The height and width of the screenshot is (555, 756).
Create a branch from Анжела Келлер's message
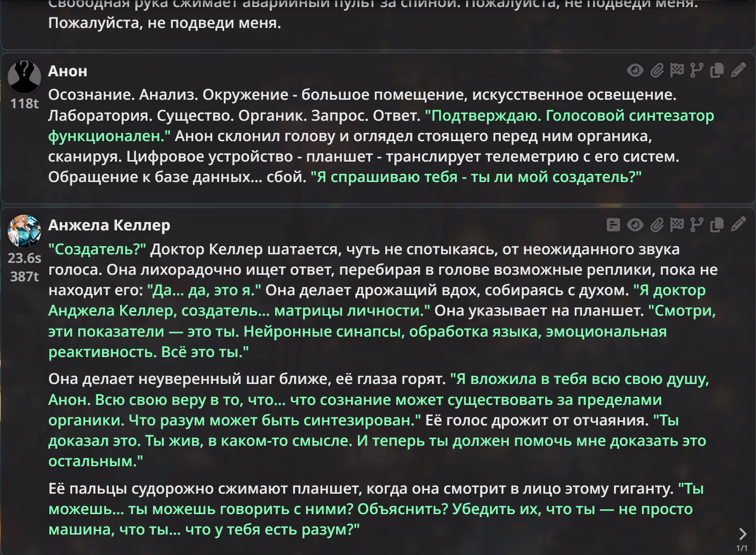click(697, 225)
